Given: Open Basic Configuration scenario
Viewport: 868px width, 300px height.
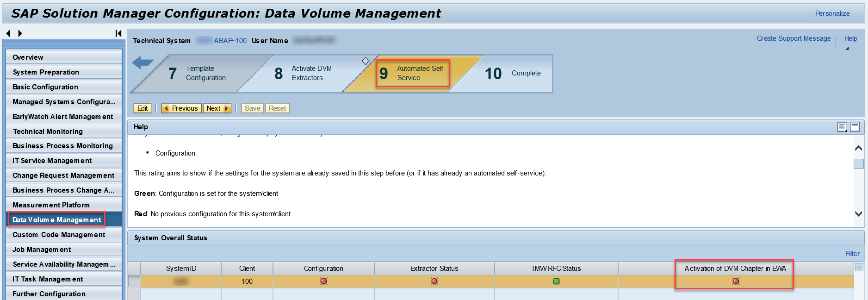Looking at the screenshot, I should pos(64,87).
